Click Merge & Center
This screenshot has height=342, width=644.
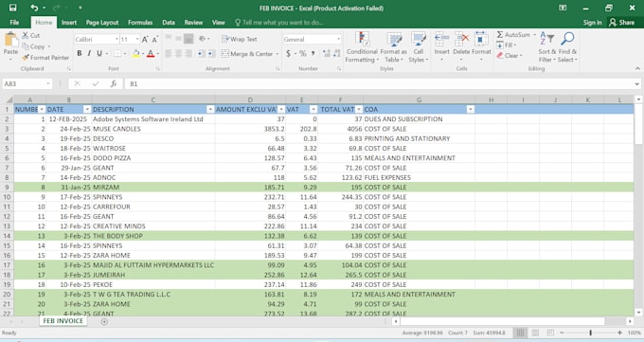247,53
